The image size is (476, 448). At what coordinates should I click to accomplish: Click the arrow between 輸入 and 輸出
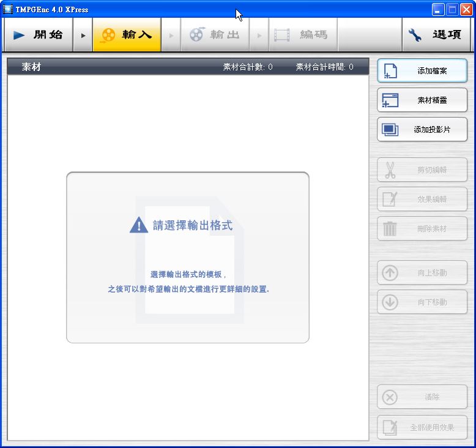click(171, 35)
